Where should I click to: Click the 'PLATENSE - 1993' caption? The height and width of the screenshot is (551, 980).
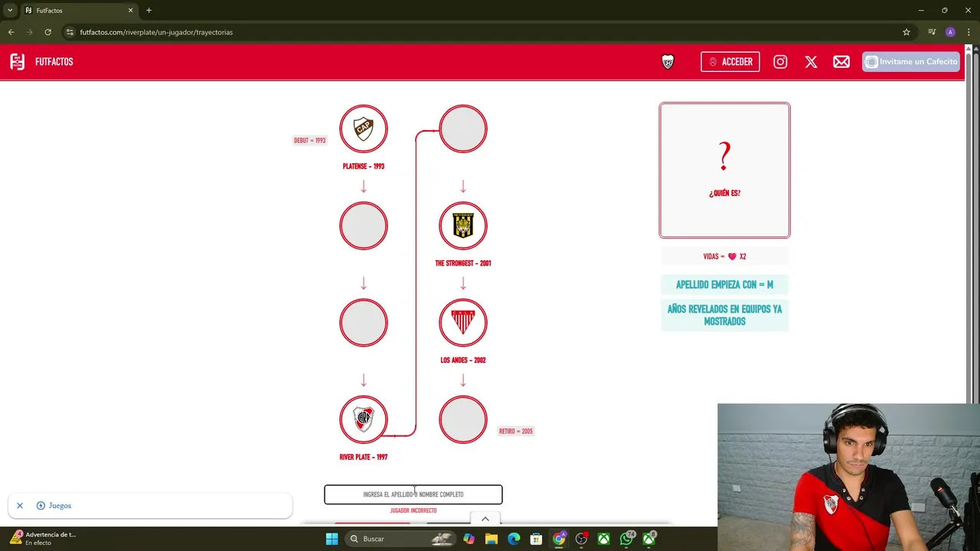point(364,166)
